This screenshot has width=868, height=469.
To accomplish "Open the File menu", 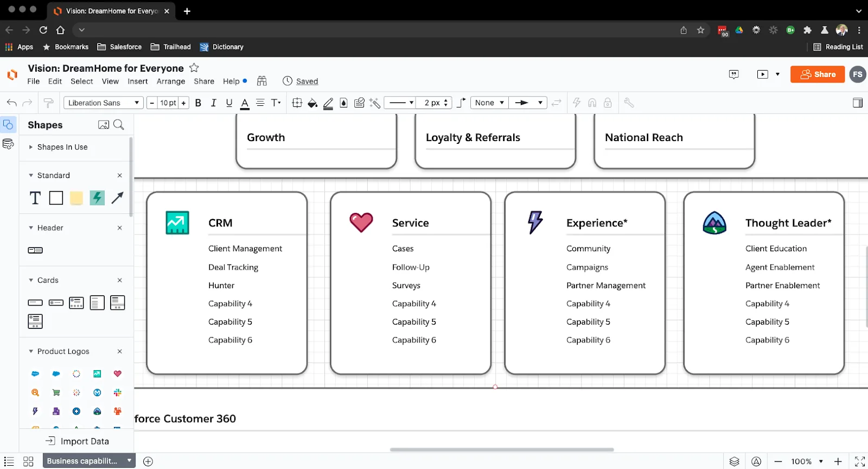I will coord(33,81).
